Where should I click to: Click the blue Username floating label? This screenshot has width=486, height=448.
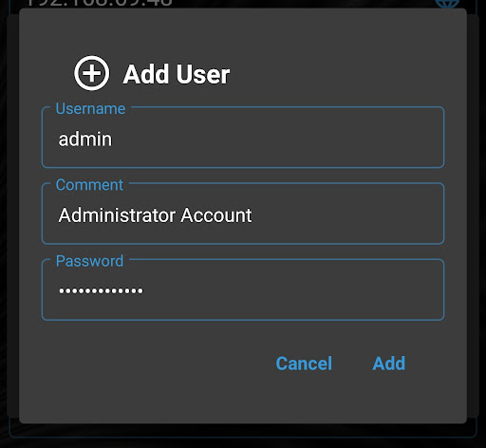click(90, 109)
